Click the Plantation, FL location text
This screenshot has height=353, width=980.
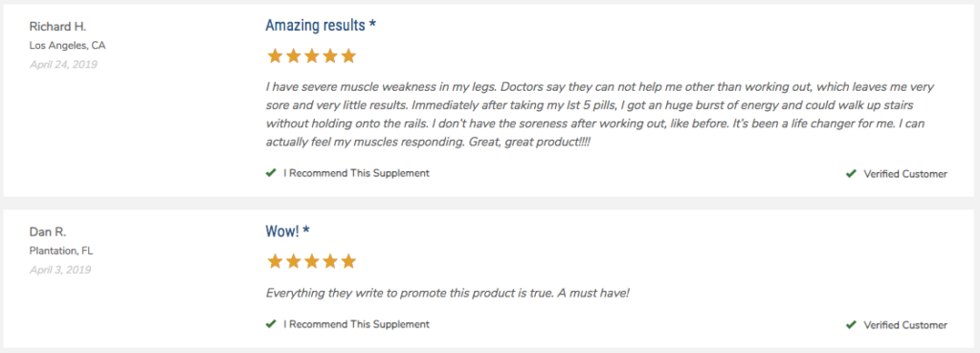click(60, 252)
